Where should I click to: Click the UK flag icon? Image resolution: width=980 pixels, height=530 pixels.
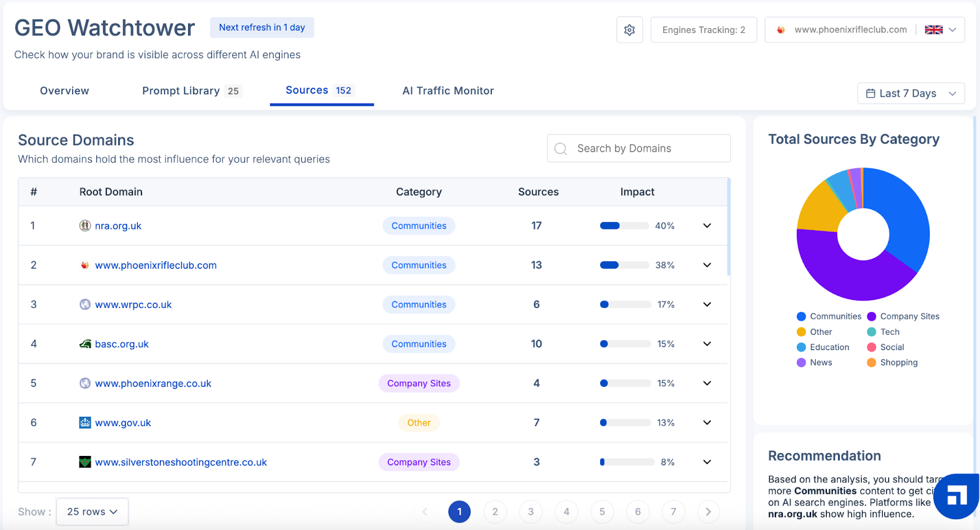(x=933, y=30)
